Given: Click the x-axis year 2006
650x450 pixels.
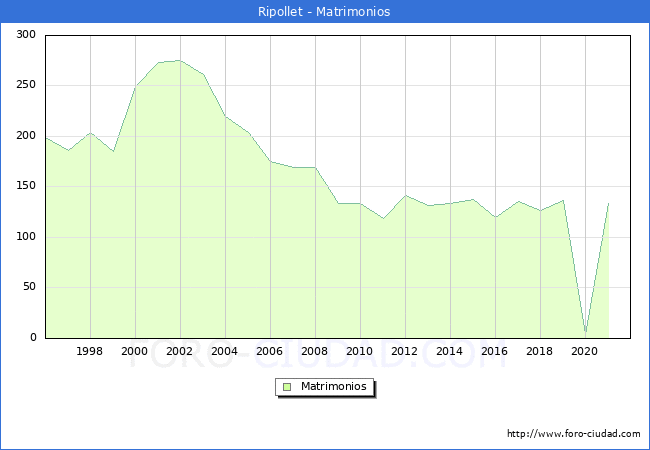Looking at the screenshot, I should click(x=270, y=351).
